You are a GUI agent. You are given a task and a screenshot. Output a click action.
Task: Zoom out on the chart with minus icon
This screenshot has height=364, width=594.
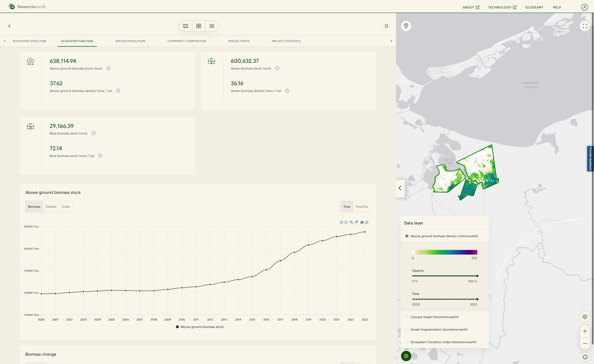(x=346, y=222)
